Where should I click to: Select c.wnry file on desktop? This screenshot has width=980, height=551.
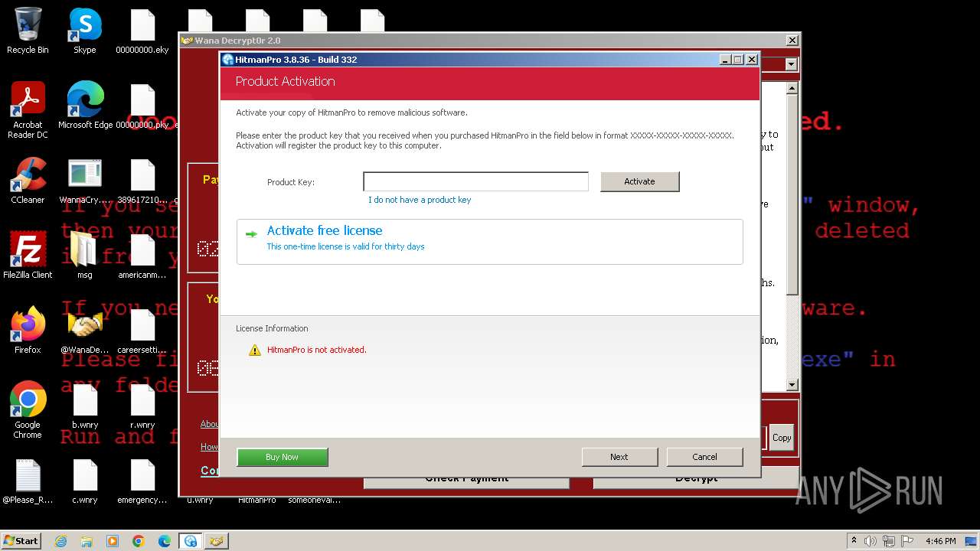tap(85, 481)
